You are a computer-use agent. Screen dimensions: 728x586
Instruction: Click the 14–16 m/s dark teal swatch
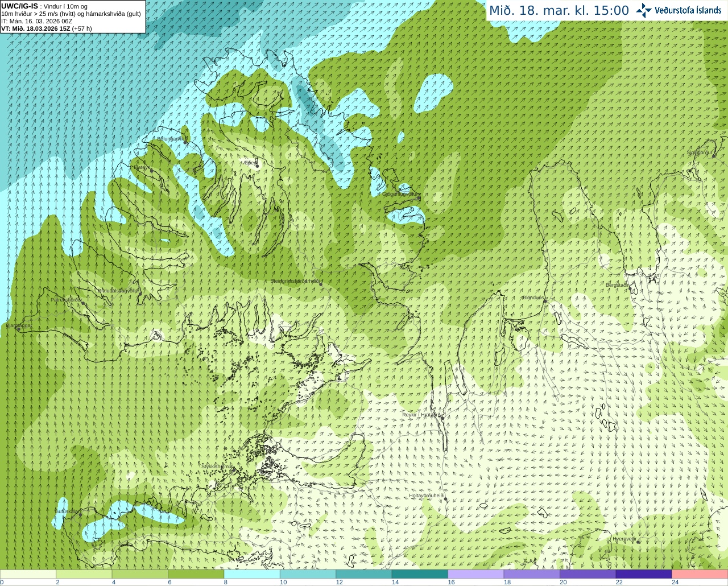tap(420, 574)
